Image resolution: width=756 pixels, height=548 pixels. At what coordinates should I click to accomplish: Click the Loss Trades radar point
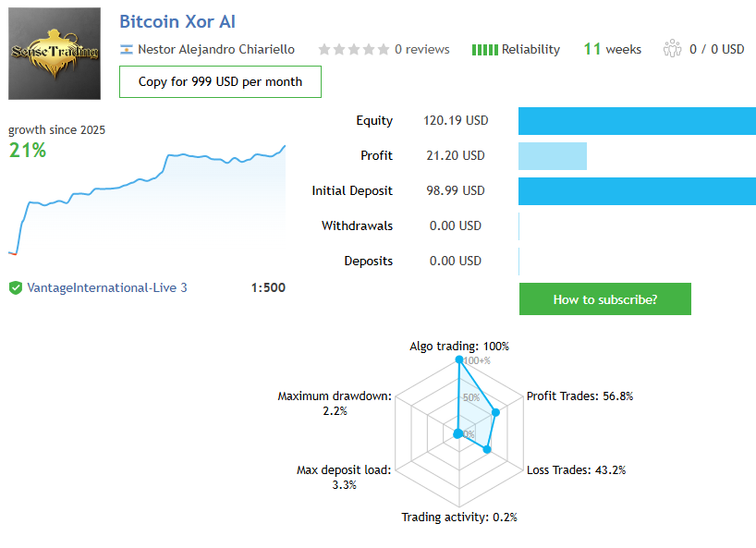coord(487,450)
